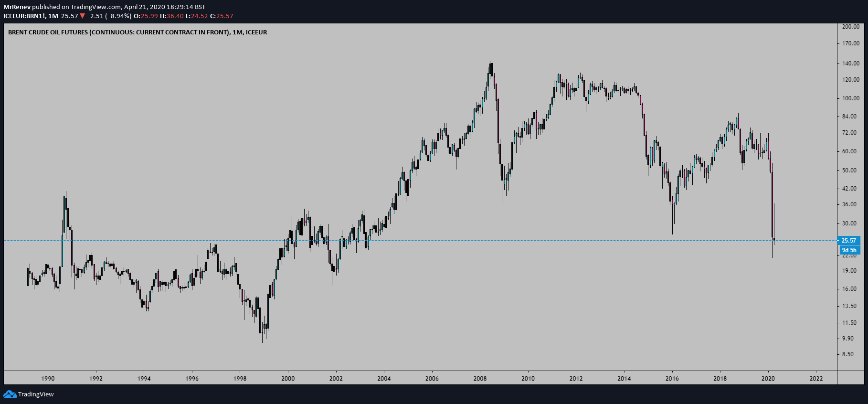Click the 2010 time axis label
This screenshot has height=404, width=868.
click(x=528, y=379)
